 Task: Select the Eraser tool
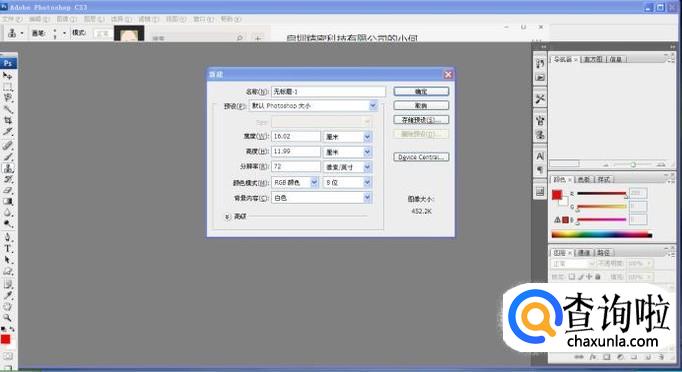(x=7, y=190)
